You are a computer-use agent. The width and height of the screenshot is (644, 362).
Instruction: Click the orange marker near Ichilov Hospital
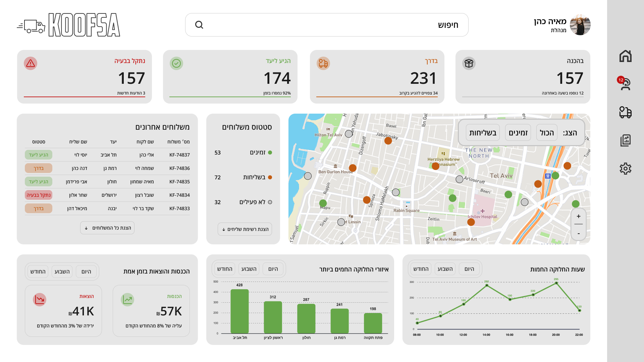471,222
